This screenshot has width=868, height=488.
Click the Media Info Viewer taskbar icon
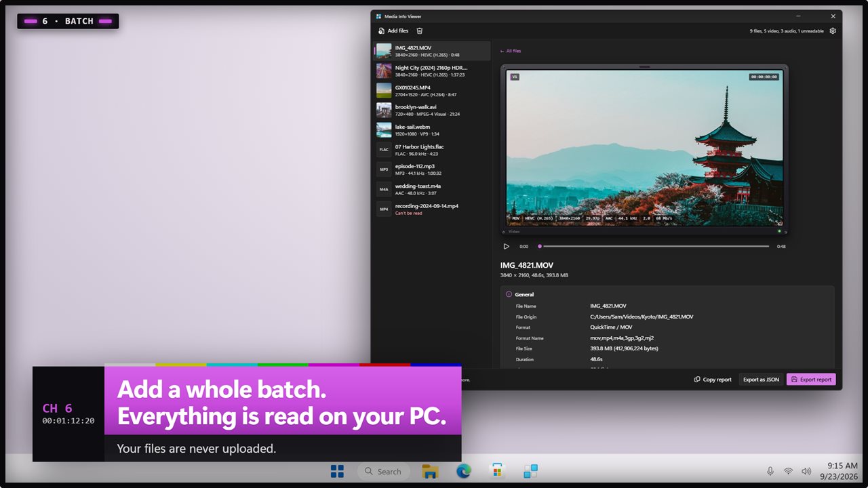530,471
